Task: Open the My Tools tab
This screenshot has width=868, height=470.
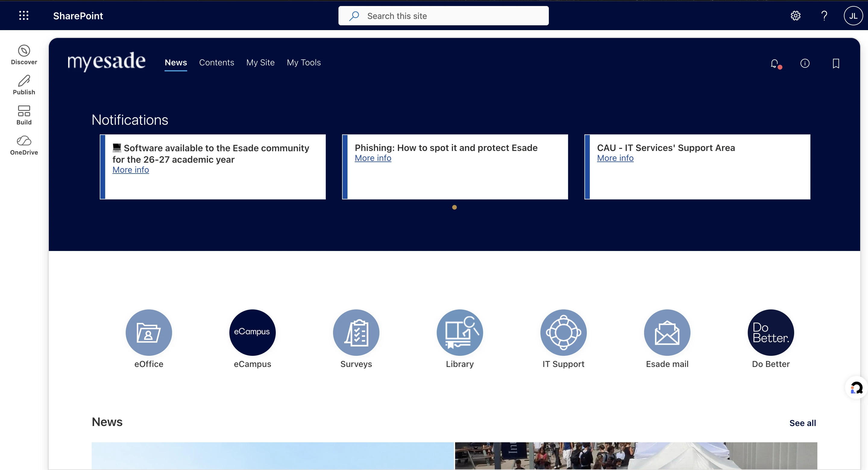Action: point(303,63)
